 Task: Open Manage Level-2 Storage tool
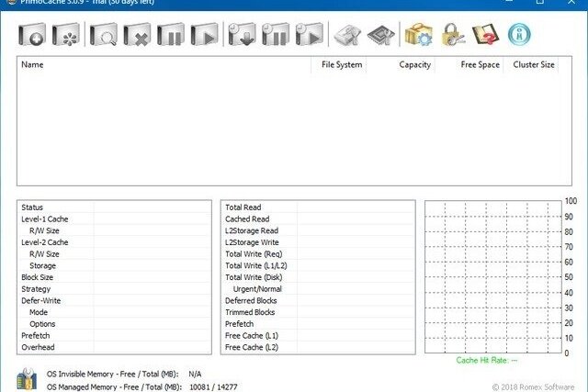pos(347,35)
